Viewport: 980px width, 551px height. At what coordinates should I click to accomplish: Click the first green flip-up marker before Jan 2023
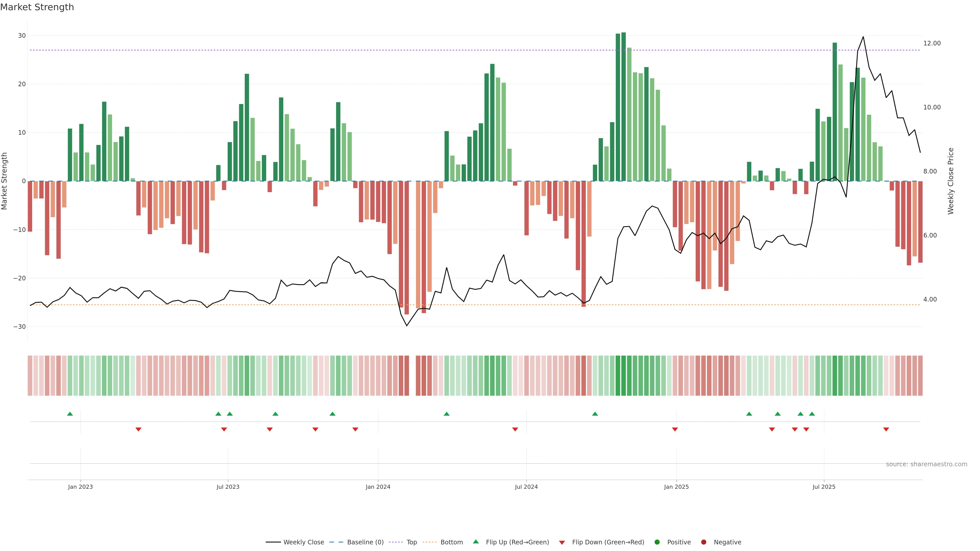click(70, 414)
